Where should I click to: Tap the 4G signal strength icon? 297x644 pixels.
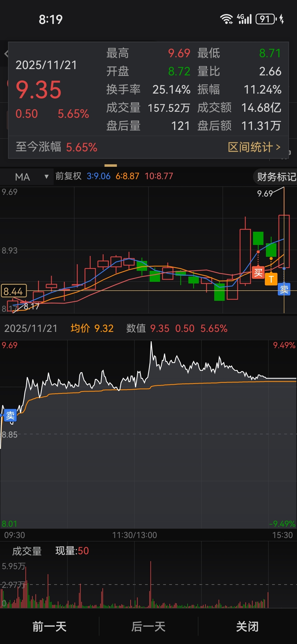(x=244, y=19)
